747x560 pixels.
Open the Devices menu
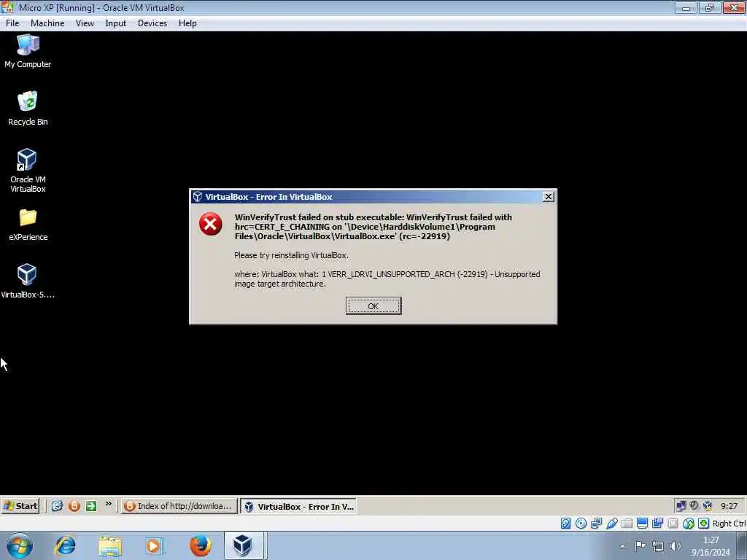(152, 23)
